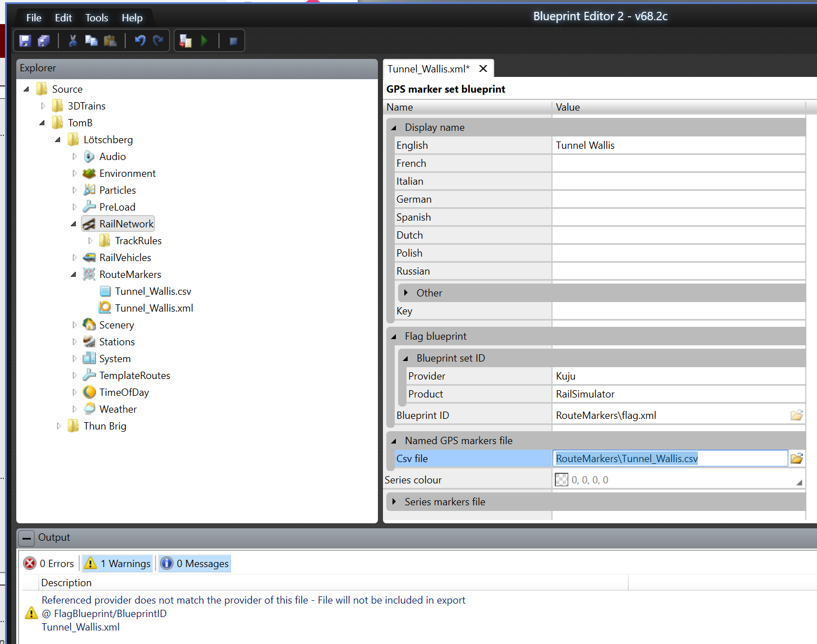Toggle the 1 Warnings filter
Viewport: 817px width, 644px height.
(118, 564)
